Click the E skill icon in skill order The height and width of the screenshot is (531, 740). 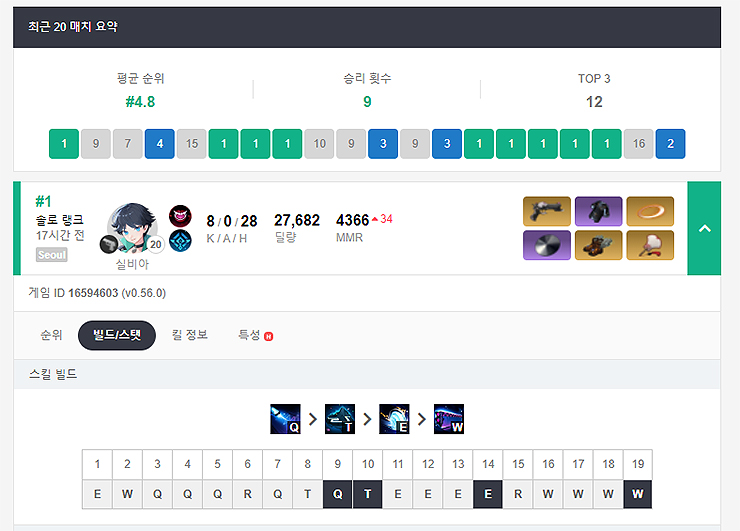(x=394, y=419)
